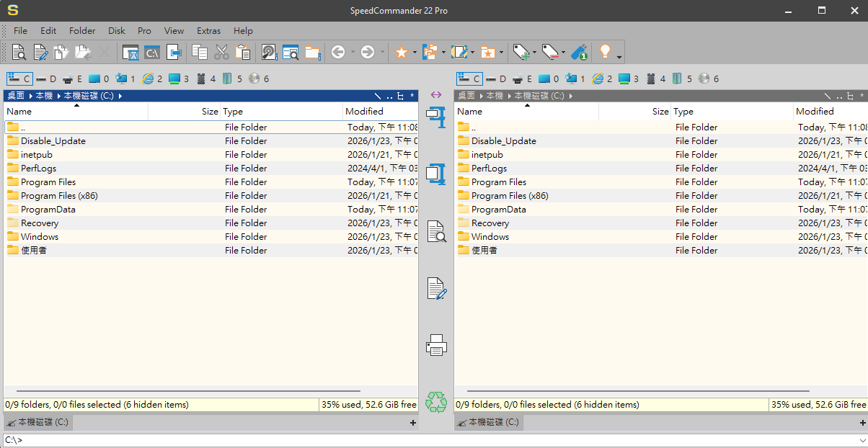The width and height of the screenshot is (868, 448).
Task: Click the Move files toolbar icon
Action: coord(83,52)
